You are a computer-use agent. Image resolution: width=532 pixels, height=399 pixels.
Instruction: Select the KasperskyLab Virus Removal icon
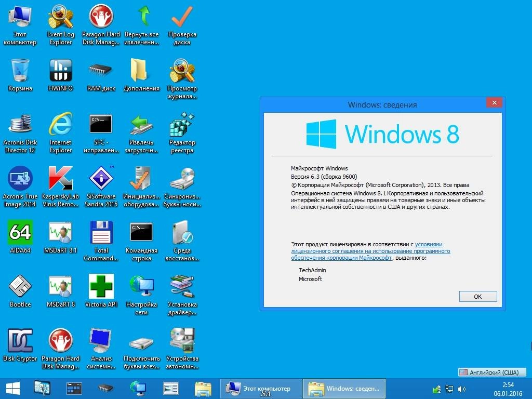point(60,187)
